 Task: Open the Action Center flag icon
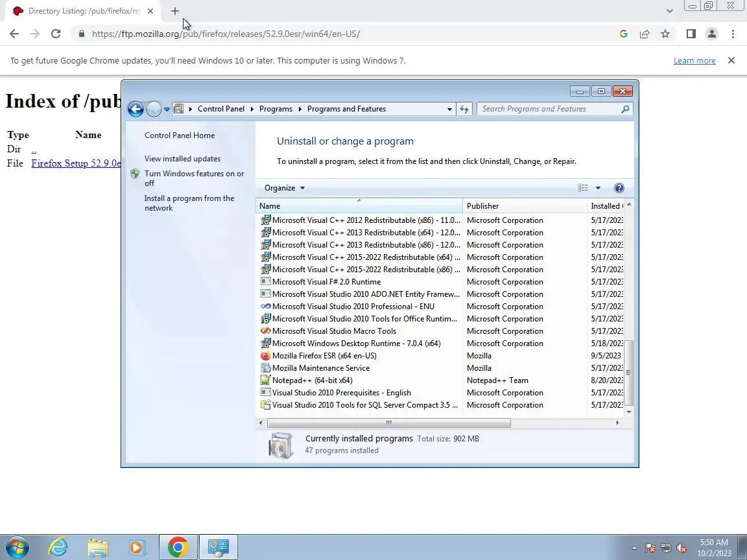[650, 548]
